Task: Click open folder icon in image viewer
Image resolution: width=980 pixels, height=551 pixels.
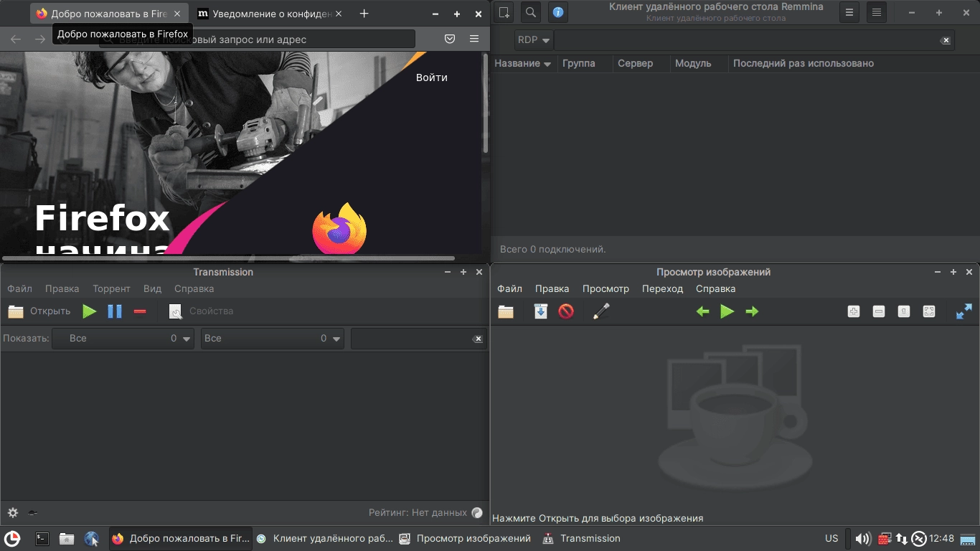Action: click(506, 311)
